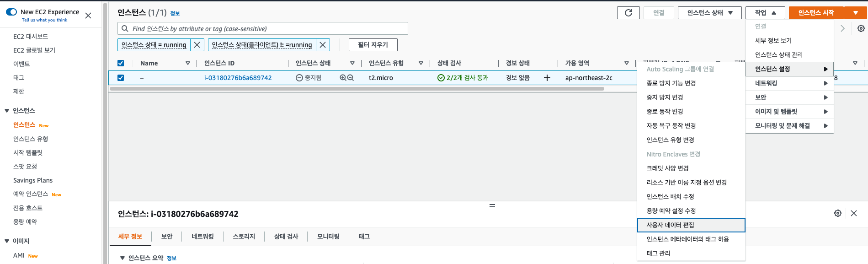Click the refresh instances icon button
Viewport: 868px width, 264px height.
(628, 13)
